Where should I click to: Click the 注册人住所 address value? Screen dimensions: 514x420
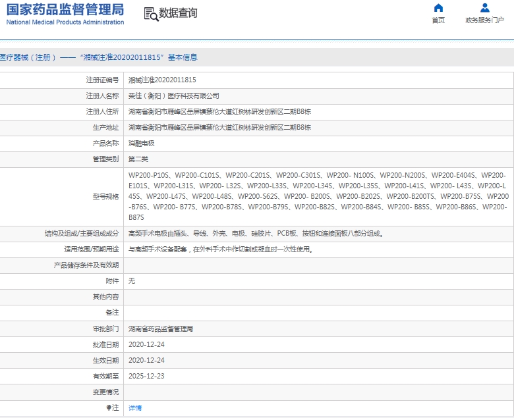[219, 112]
